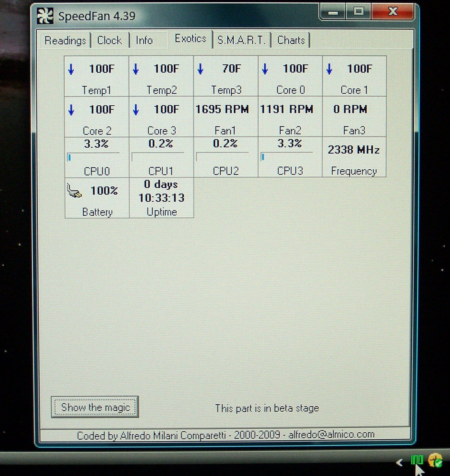This screenshot has width=450, height=476.
Task: Click the 70F Temp3 value
Action: coord(232,69)
